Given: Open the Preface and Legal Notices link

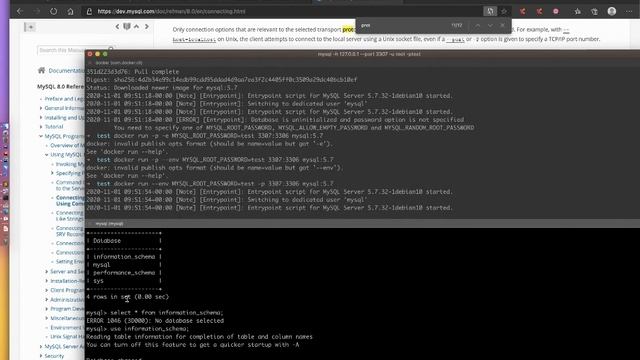Looking at the screenshot, I should (x=64, y=99).
